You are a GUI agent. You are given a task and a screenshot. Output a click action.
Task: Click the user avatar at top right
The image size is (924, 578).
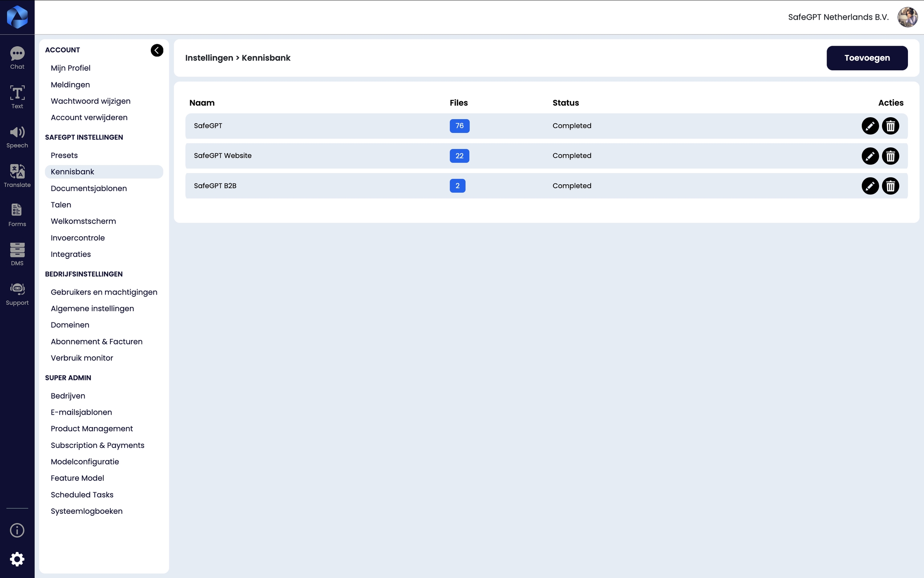(907, 17)
